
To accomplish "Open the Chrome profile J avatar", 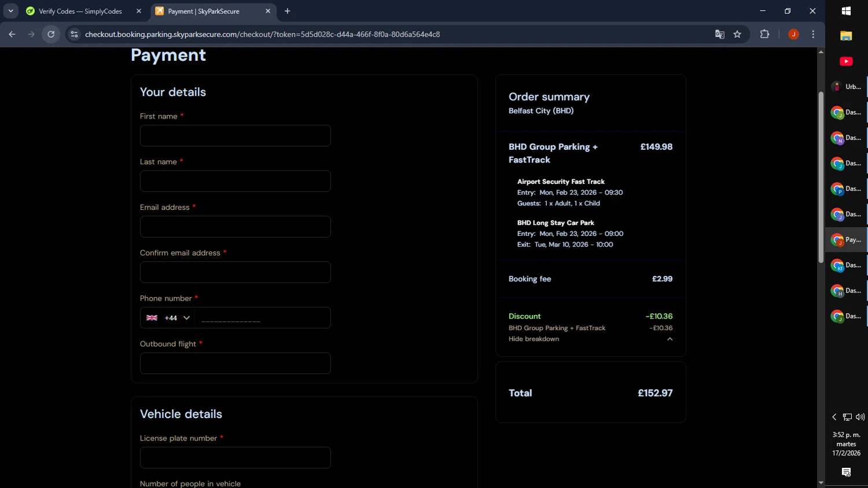I will 793,34.
